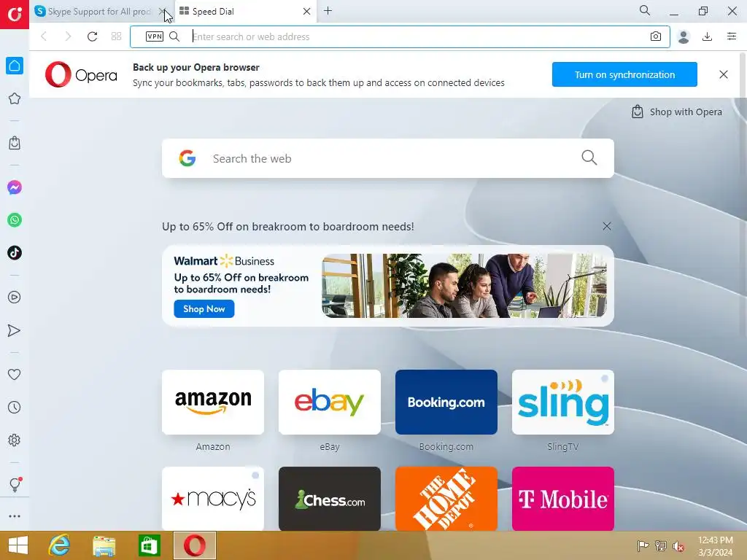Close the Speed Dial tab
The image size is (747, 560).
(x=307, y=12)
